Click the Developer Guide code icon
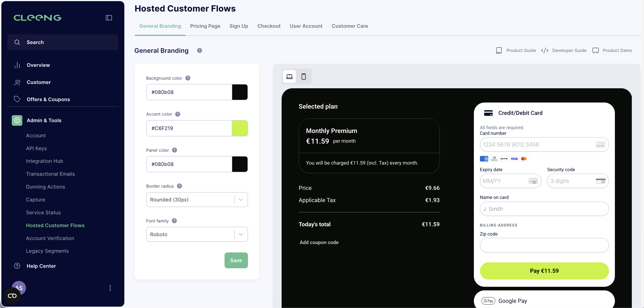 [545, 51]
